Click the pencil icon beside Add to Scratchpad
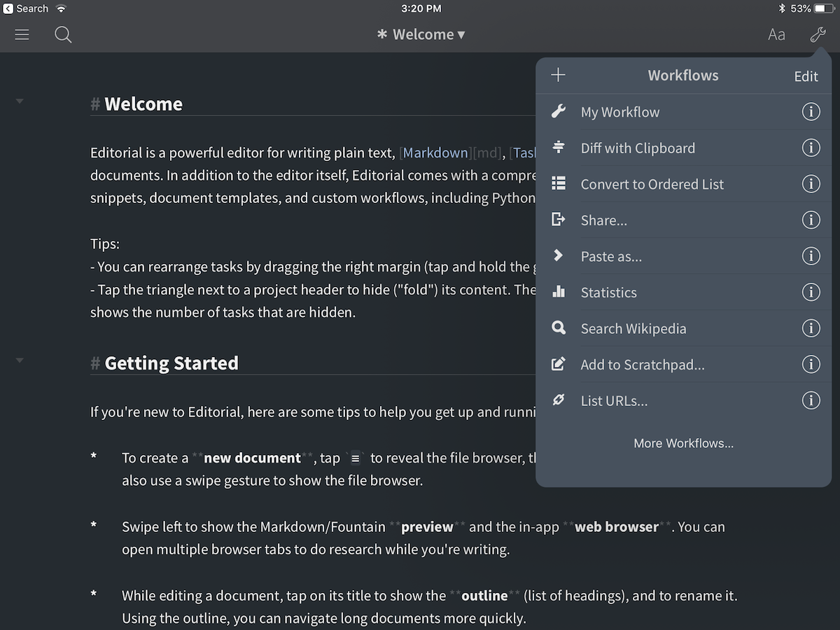Viewport: 840px width, 630px height. click(x=559, y=364)
